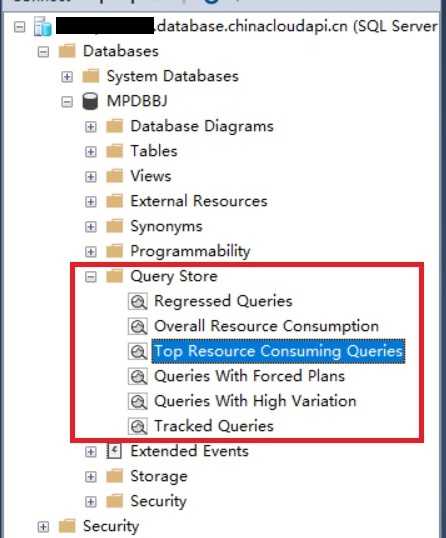Select the Synonyms folder label
This screenshot has width=446, height=538.
(166, 226)
